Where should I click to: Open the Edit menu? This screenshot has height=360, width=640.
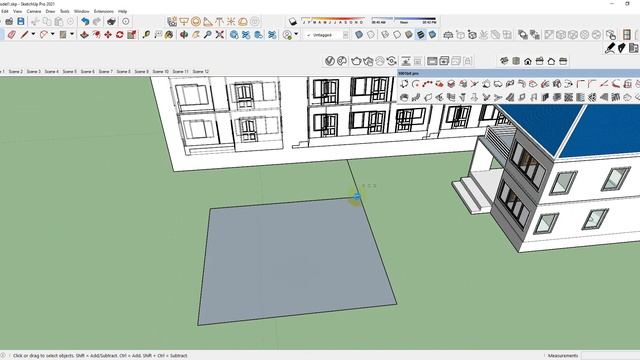pyautogui.click(x=4, y=11)
